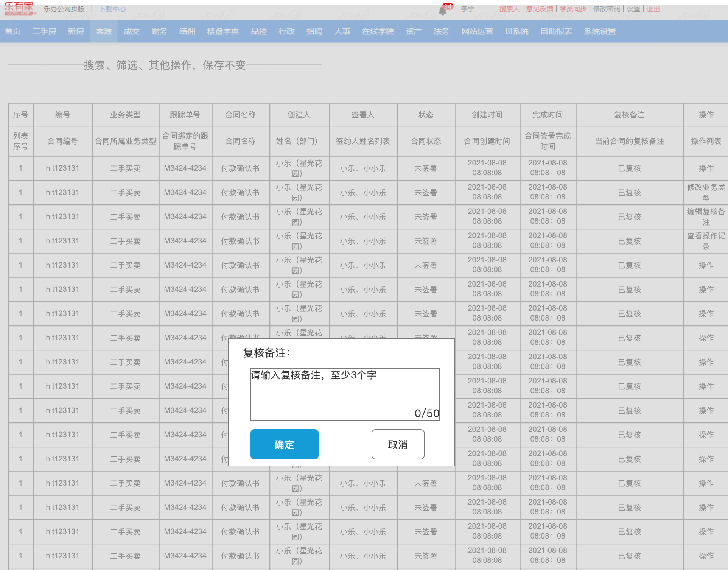The height and width of the screenshot is (570, 728).
Task: Open 修改密码 link
Action: 607,9
